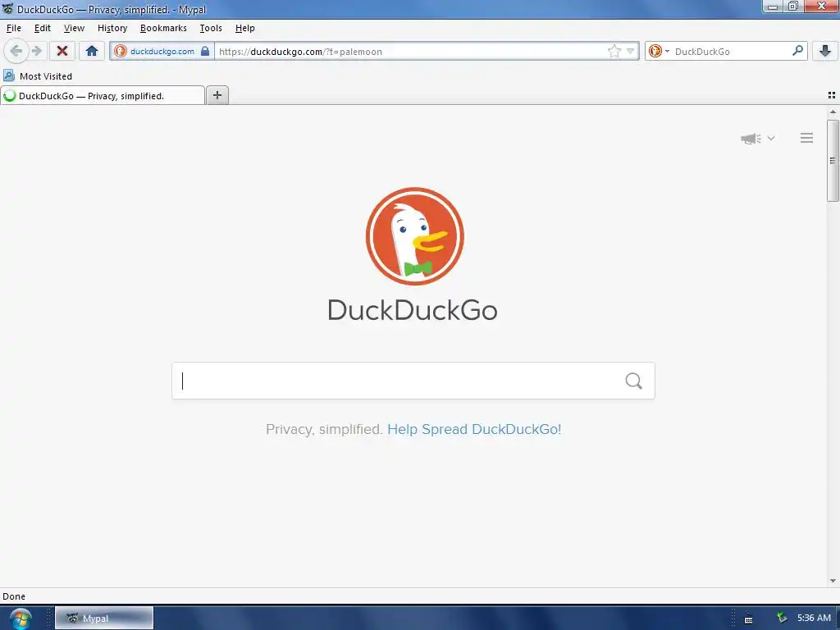Image resolution: width=840 pixels, height=630 pixels.
Task: Click the Done status bar text
Action: pos(14,596)
